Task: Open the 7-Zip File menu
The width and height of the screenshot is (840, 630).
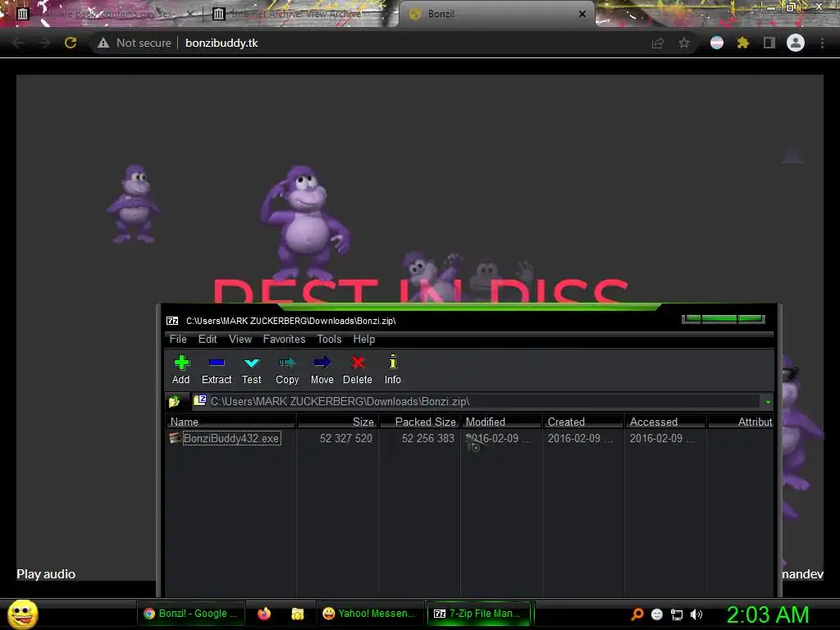Action: pyautogui.click(x=178, y=339)
